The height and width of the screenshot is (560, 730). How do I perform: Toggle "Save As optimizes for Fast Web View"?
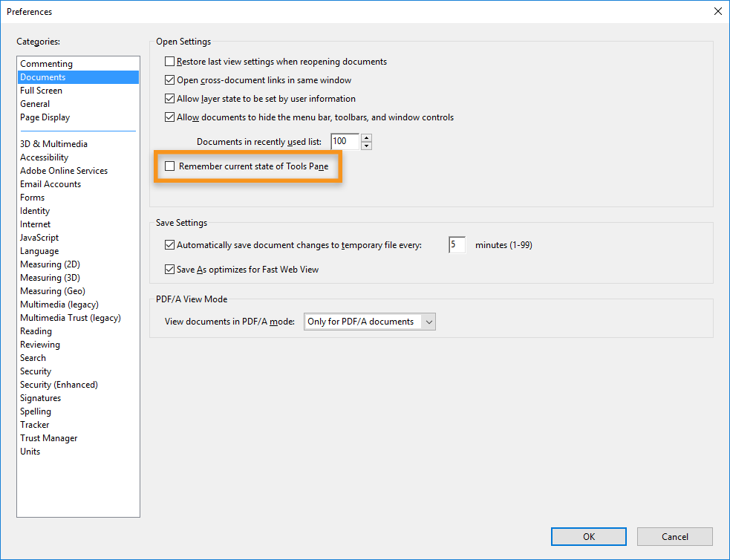(170, 269)
